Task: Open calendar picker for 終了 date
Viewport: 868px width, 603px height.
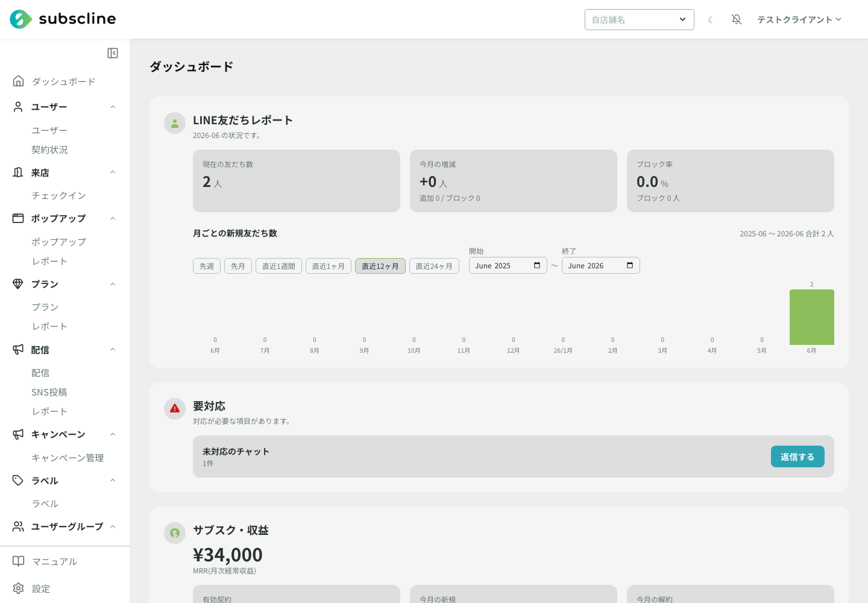Action: (x=630, y=265)
